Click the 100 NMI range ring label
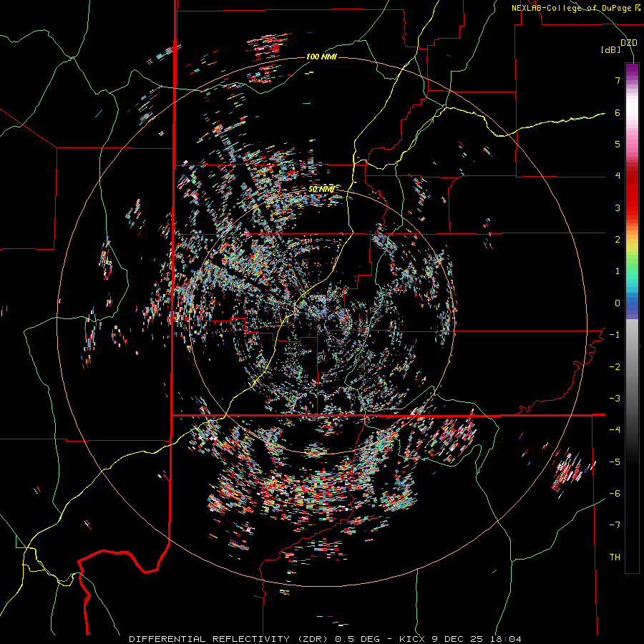The width and height of the screenshot is (644, 644). pos(321,57)
